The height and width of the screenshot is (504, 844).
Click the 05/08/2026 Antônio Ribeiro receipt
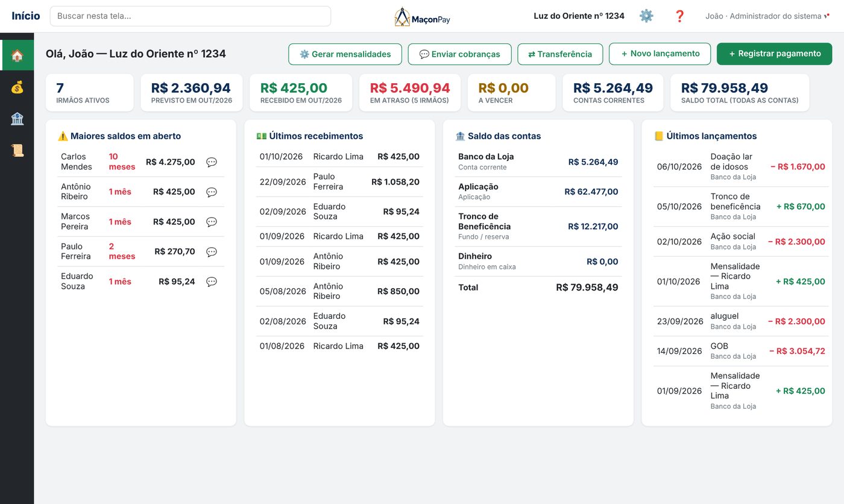339,291
